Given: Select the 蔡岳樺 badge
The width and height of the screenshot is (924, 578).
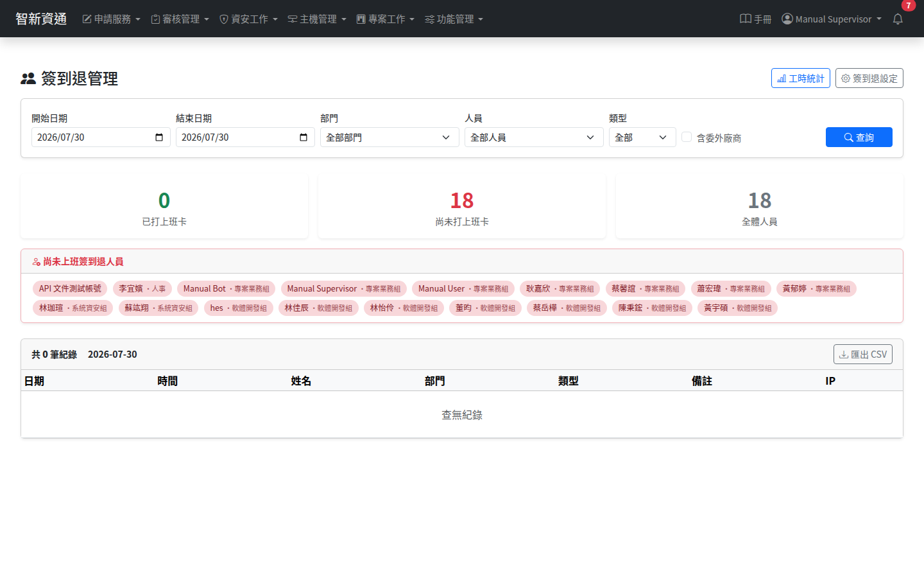Looking at the screenshot, I should click(x=567, y=308).
